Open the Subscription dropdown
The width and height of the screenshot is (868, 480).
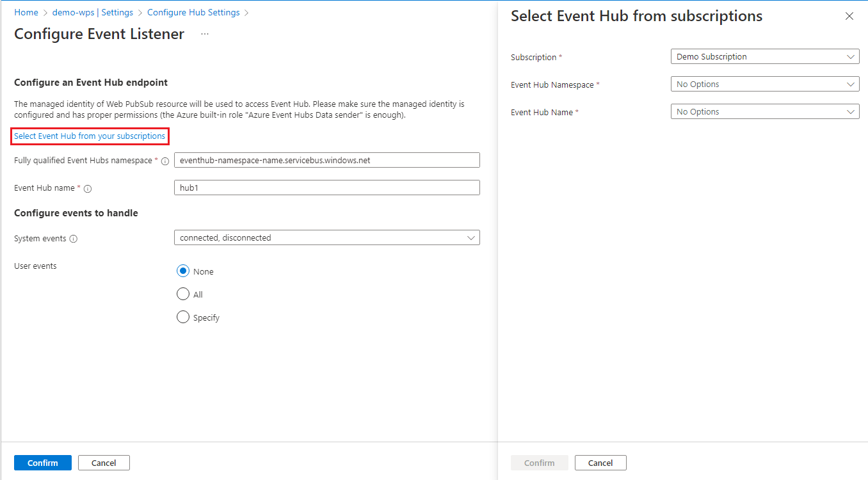tap(765, 57)
